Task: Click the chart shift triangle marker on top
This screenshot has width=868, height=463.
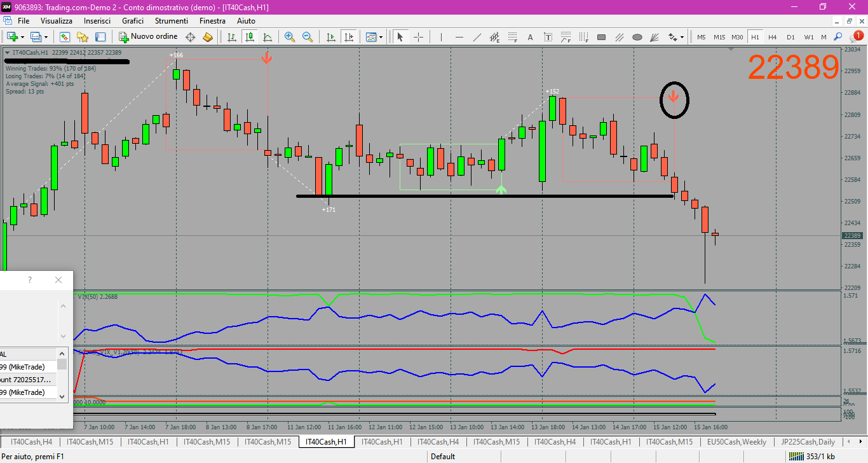Action: (732, 49)
